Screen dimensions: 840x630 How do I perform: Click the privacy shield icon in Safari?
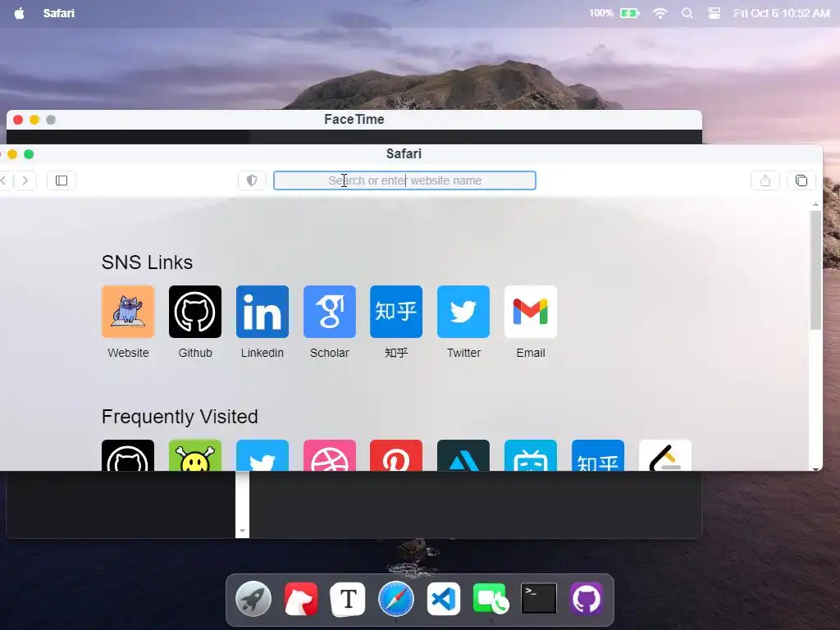[252, 180]
